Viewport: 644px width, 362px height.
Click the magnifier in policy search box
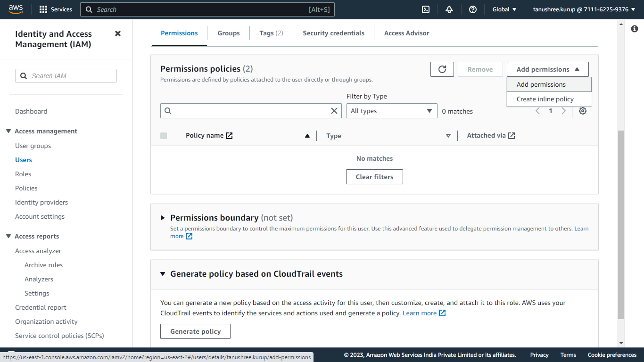[168, 111]
